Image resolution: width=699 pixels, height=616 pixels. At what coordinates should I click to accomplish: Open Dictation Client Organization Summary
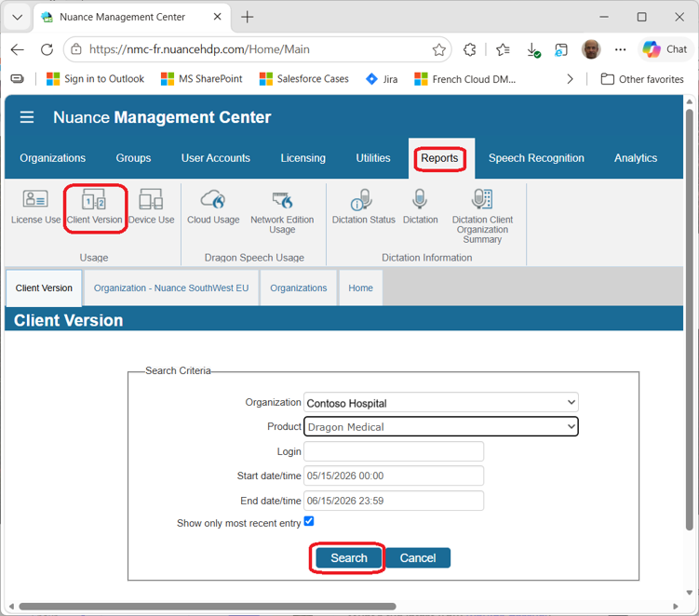482,216
